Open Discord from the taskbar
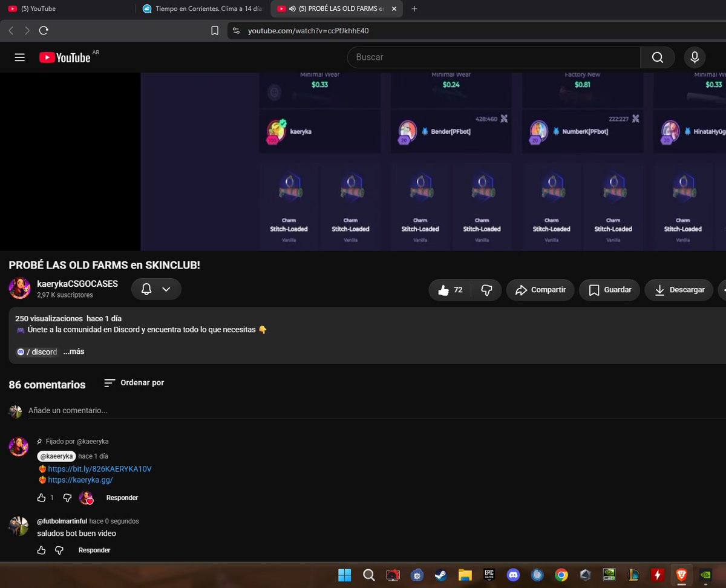This screenshot has width=726, height=588. point(514,575)
